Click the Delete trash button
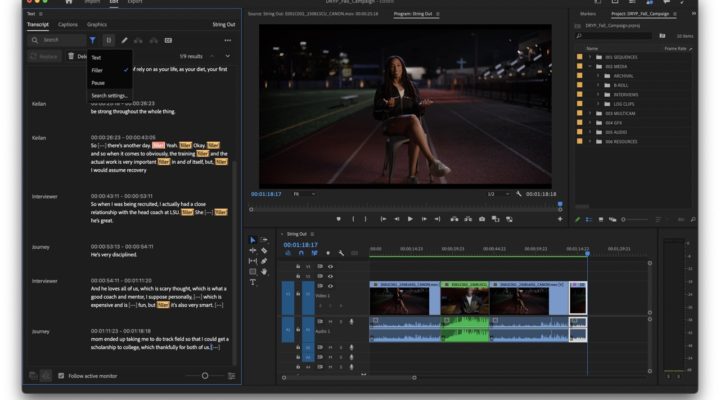 pyautogui.click(x=76, y=56)
